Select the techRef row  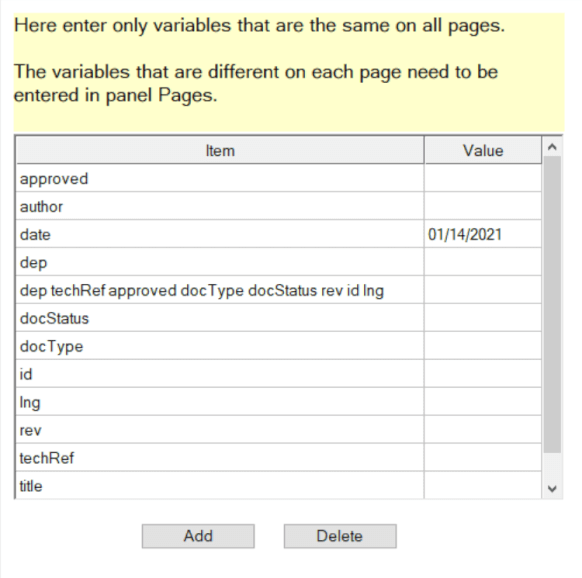[279, 458]
